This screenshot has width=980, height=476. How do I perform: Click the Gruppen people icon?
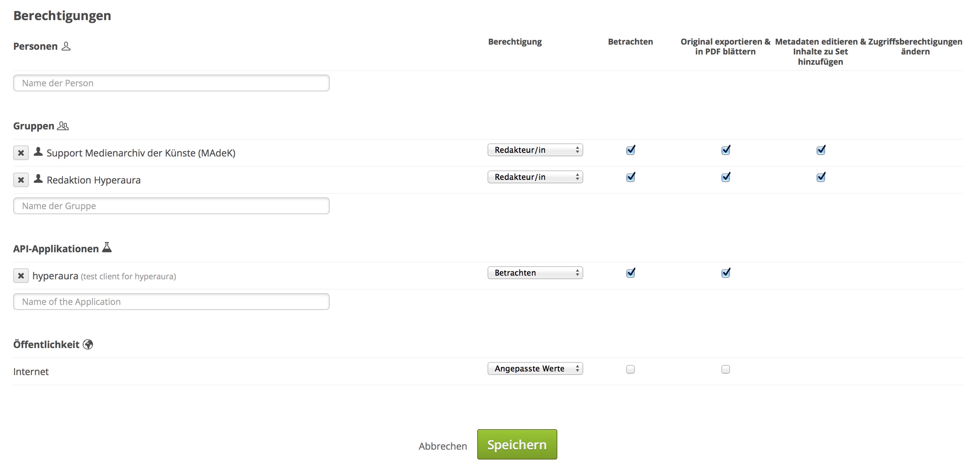(63, 126)
